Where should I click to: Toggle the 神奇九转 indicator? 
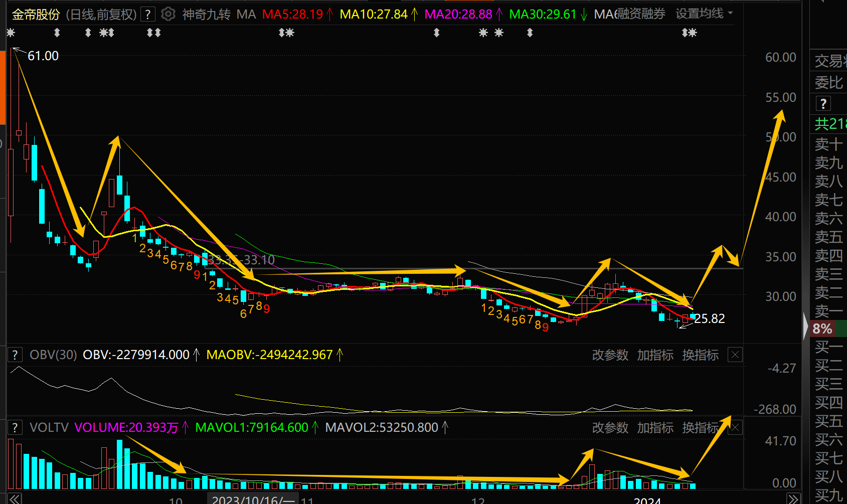pyautogui.click(x=206, y=15)
